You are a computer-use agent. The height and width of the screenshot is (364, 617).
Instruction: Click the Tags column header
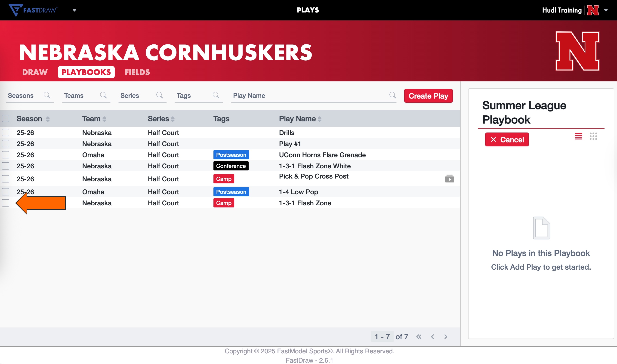221,119
